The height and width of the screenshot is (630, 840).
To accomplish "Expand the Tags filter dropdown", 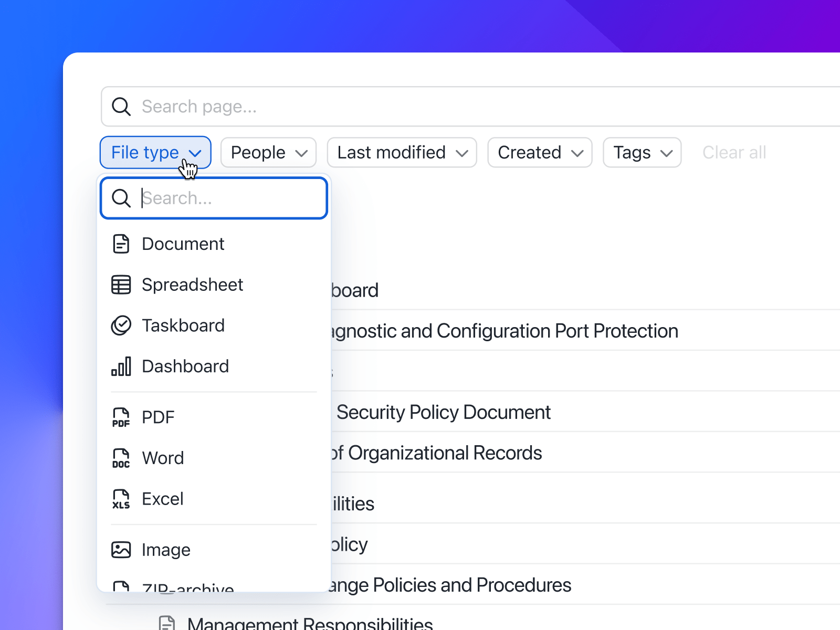I will (x=642, y=153).
